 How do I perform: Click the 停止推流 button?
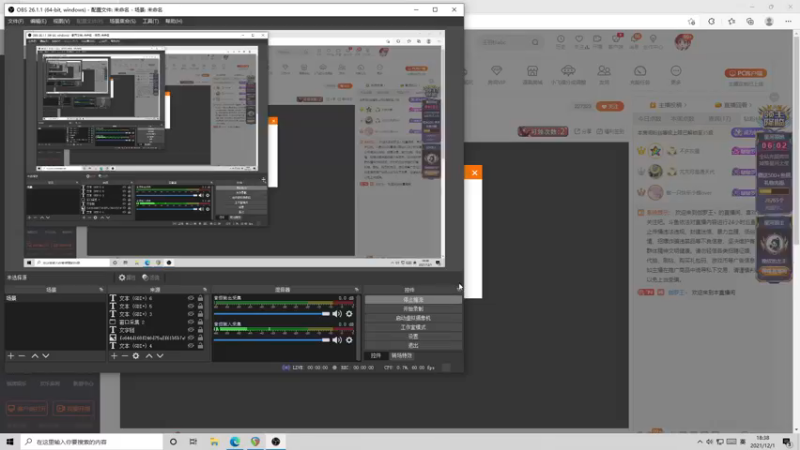point(413,299)
